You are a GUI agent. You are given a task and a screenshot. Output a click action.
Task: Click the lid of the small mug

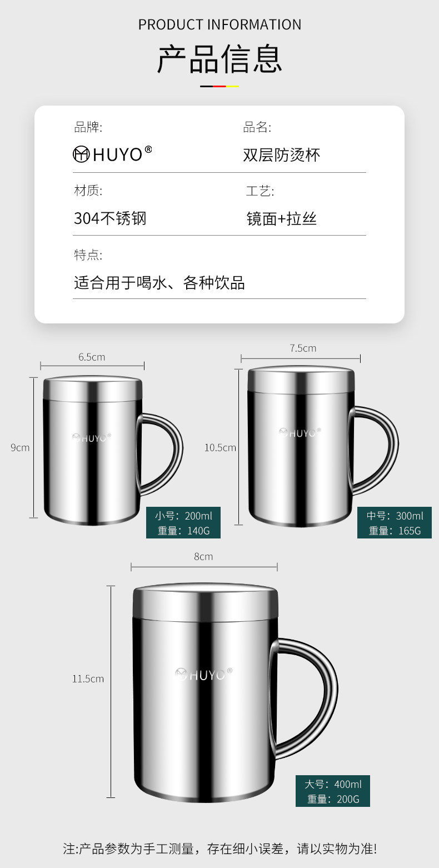click(93, 388)
